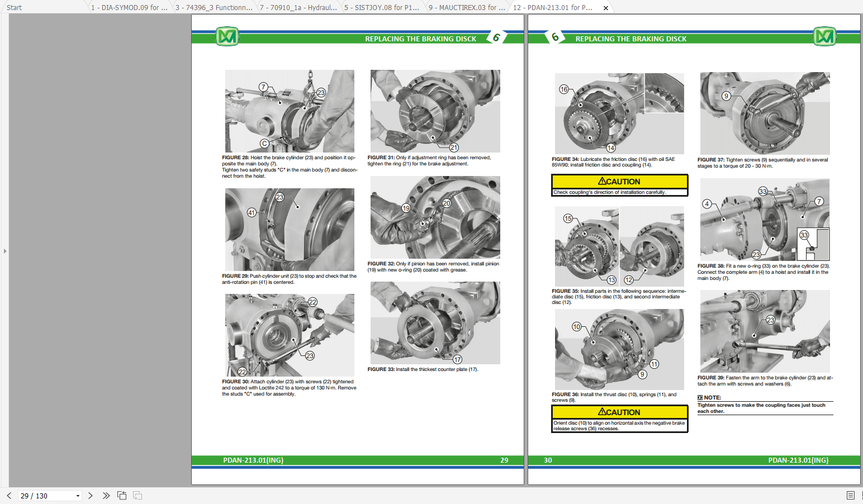Image resolution: width=863 pixels, height=504 pixels.
Task: Navigate forward using the history forward icon
Action: click(x=137, y=495)
